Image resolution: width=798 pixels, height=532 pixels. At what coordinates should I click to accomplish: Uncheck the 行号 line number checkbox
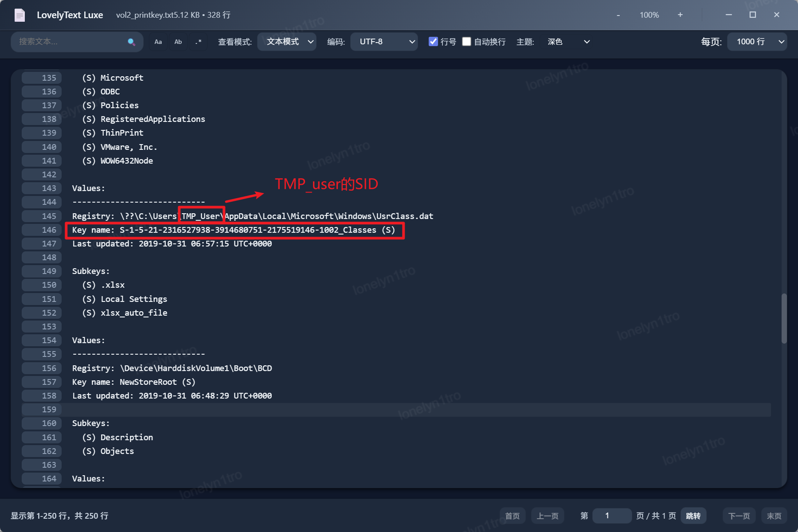pyautogui.click(x=433, y=42)
